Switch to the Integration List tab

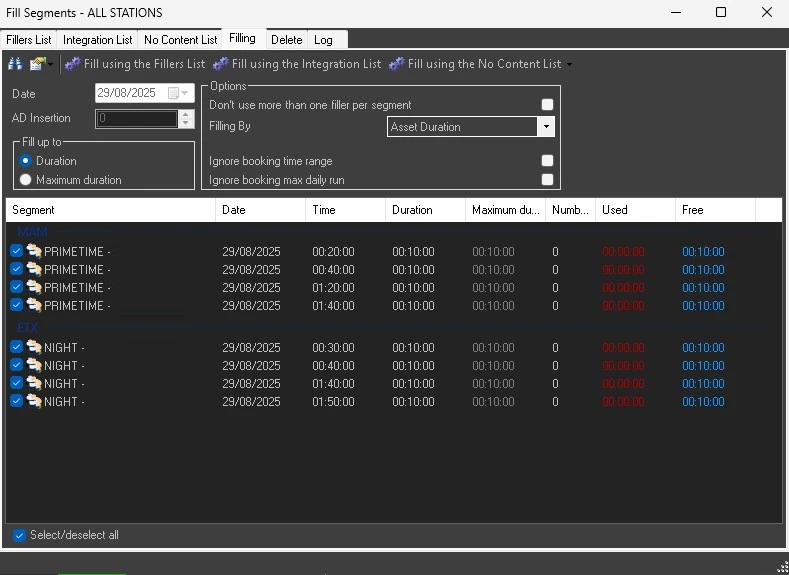point(97,40)
